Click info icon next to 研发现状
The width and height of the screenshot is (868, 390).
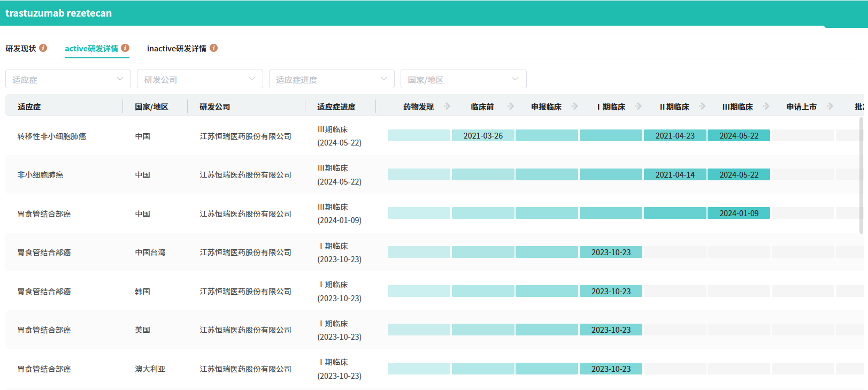pos(43,48)
